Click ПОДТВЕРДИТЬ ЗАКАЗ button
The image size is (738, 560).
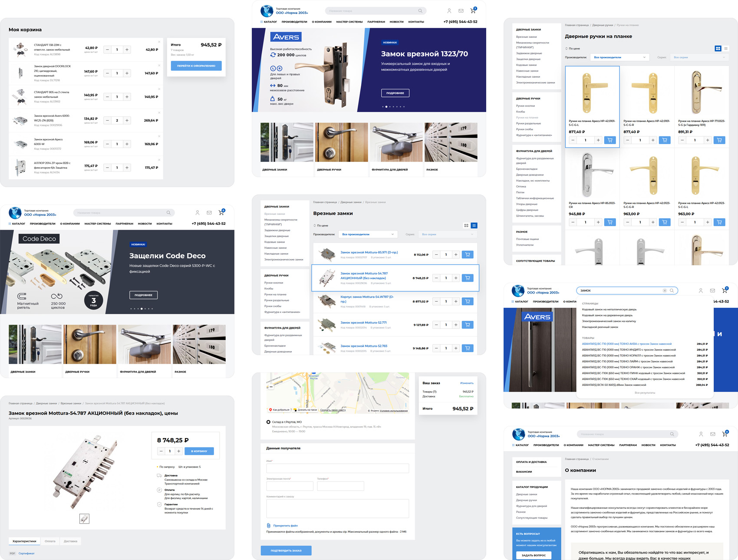[286, 550]
